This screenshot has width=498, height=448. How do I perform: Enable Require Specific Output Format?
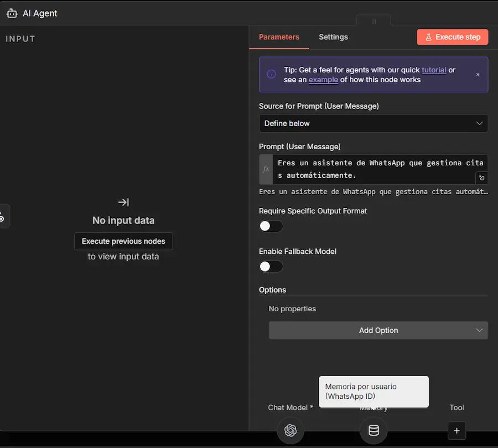(271, 226)
